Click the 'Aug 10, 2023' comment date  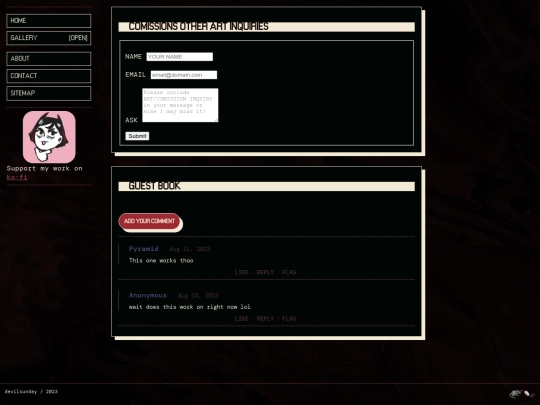198,295
